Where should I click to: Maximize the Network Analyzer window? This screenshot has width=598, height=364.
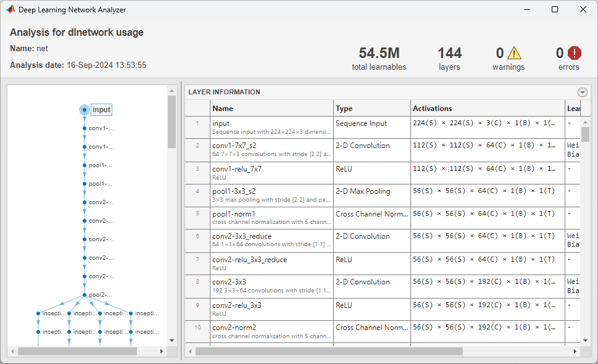(x=555, y=9)
